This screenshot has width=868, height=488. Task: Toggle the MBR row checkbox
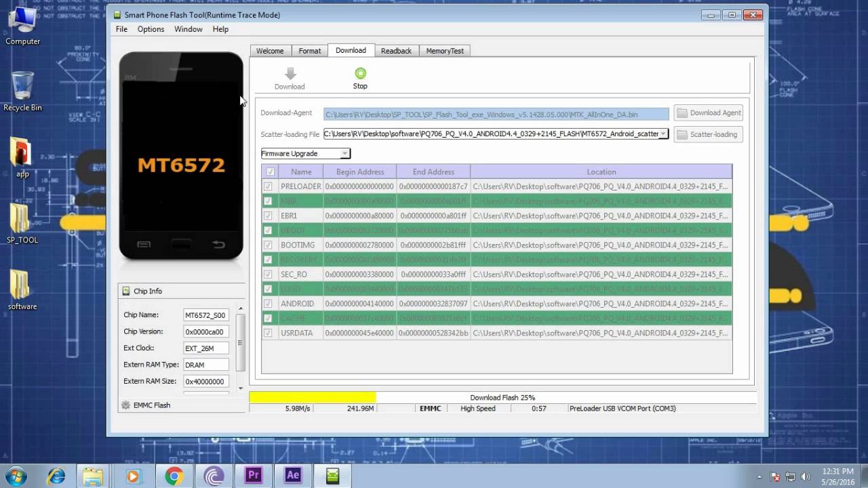269,201
